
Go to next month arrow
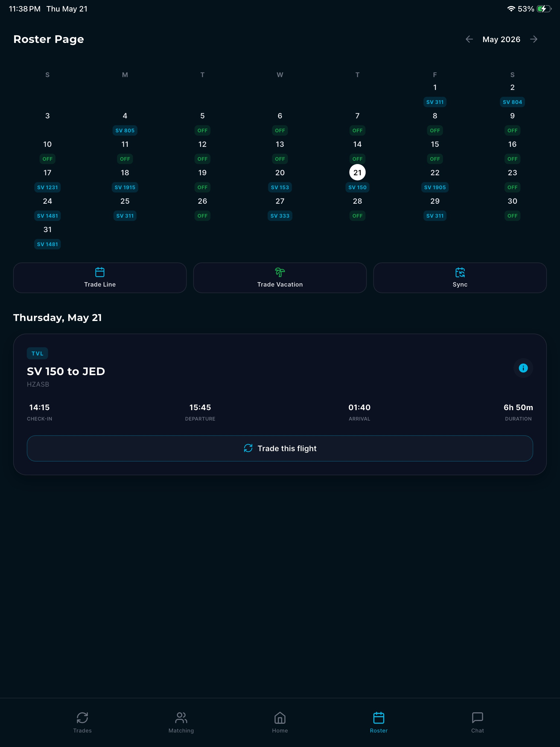pyautogui.click(x=534, y=40)
